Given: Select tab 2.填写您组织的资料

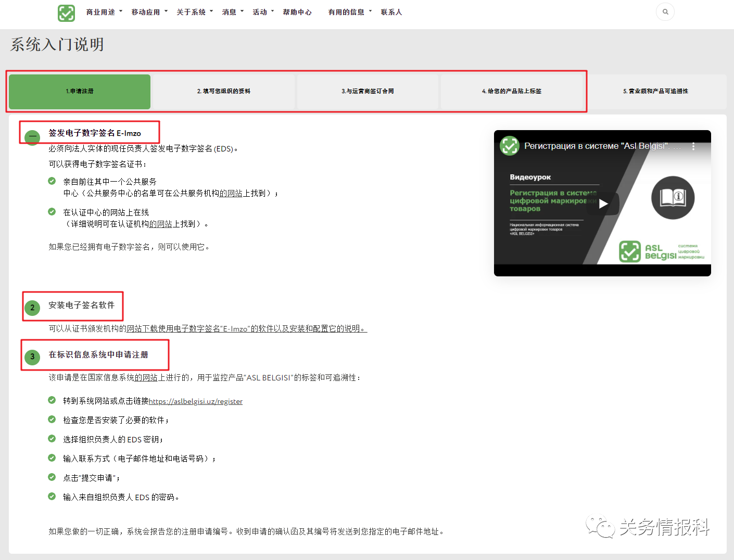Looking at the screenshot, I should pos(224,92).
